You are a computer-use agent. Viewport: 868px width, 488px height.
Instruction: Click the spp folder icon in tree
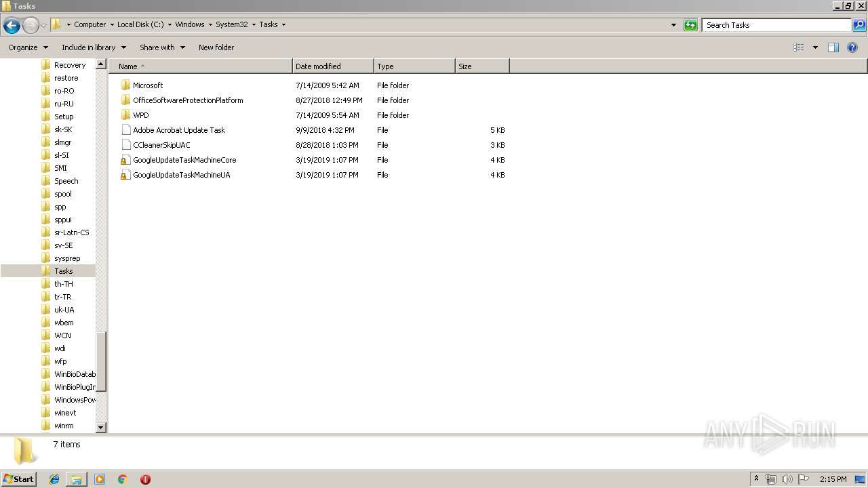46,207
